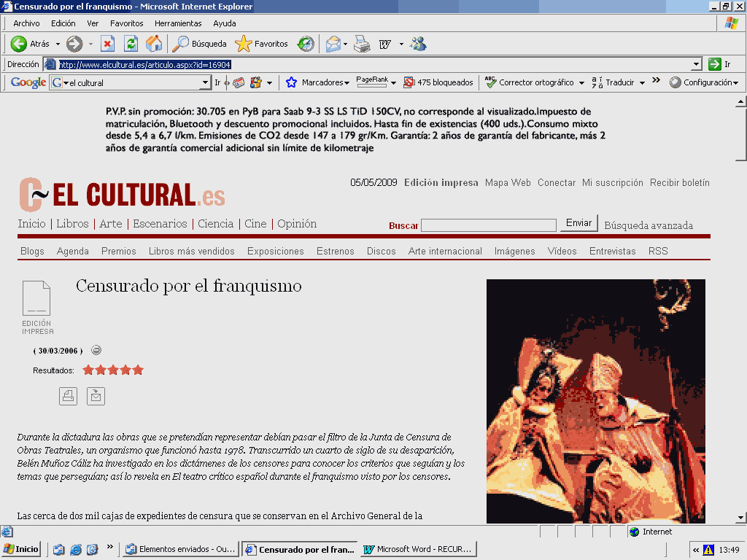Click the bishop article photo
This screenshot has width=747, height=560.
(596, 402)
